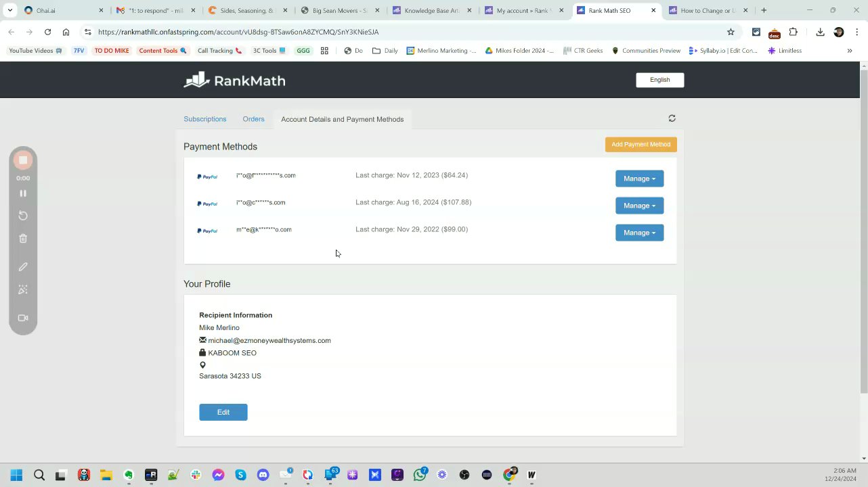Open the TO DO MIKE bookmark
868x487 pixels.
click(112, 51)
